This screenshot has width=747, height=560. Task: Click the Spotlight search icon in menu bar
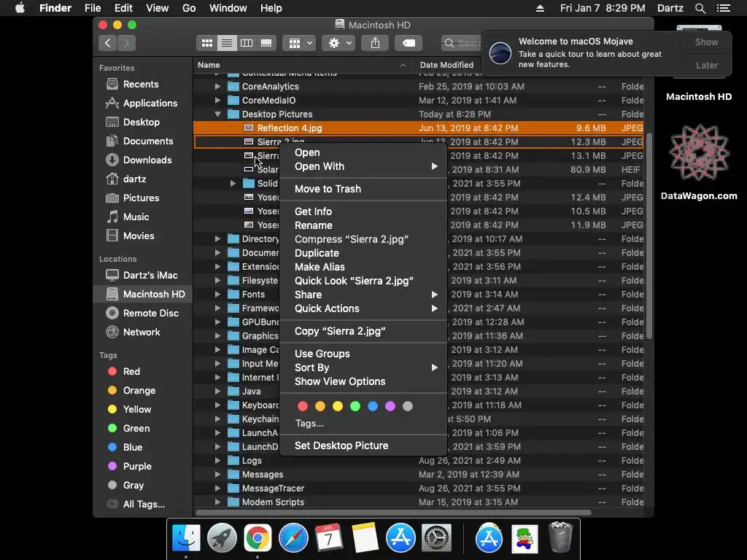[x=700, y=8]
